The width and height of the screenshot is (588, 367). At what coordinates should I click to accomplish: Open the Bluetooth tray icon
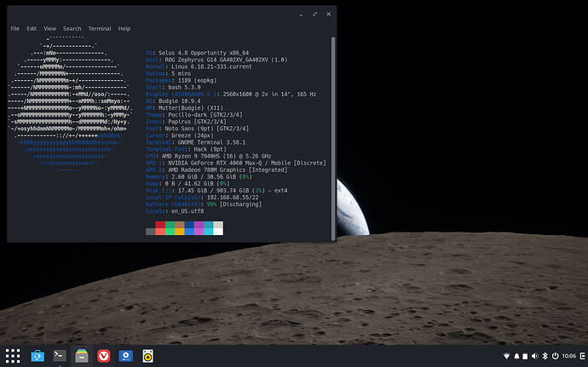click(x=545, y=356)
